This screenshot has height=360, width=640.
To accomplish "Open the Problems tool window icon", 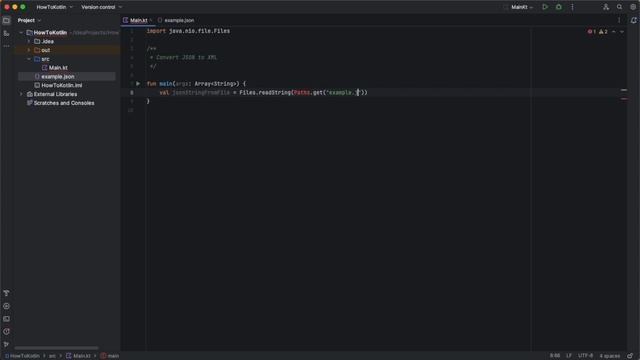I will 6,331.
